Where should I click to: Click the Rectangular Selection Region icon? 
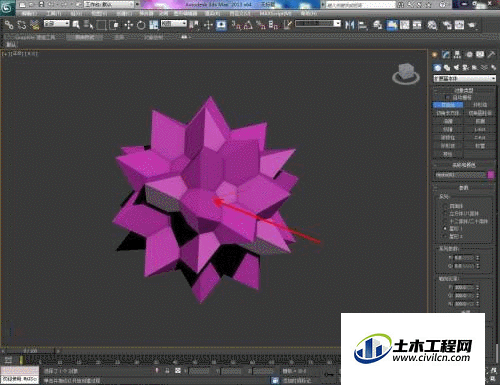pyautogui.click(x=101, y=25)
